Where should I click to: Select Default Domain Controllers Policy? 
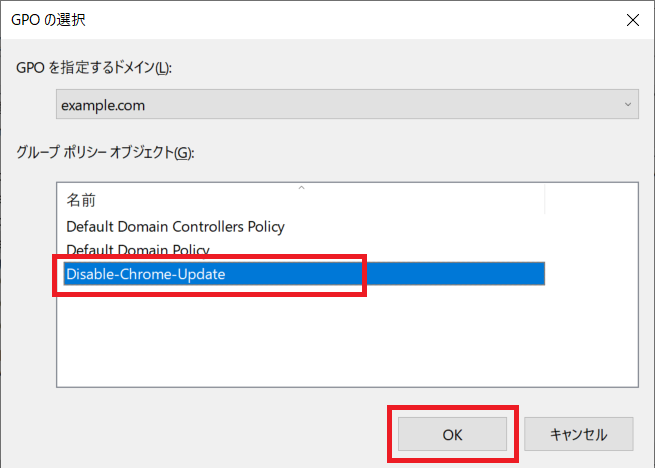tap(175, 227)
